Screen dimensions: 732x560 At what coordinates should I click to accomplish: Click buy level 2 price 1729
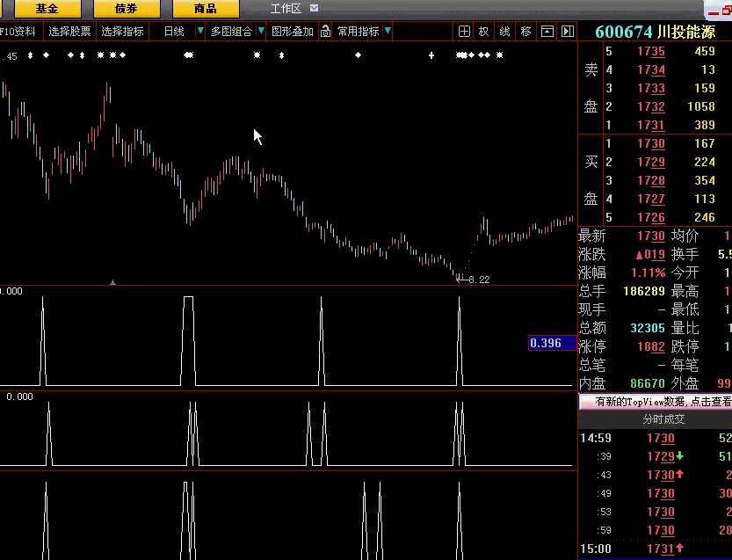651,162
